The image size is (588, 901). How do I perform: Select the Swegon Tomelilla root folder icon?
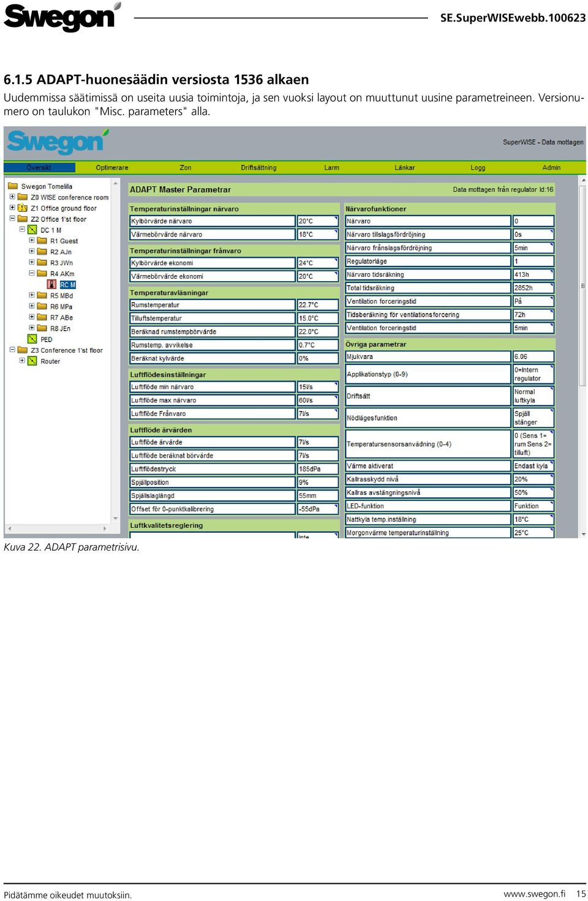pyautogui.click(x=13, y=186)
